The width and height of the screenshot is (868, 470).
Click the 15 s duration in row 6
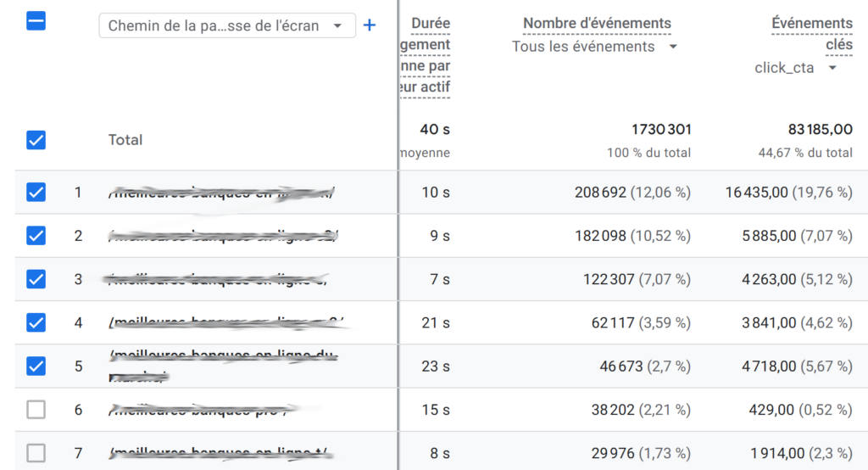pos(436,410)
